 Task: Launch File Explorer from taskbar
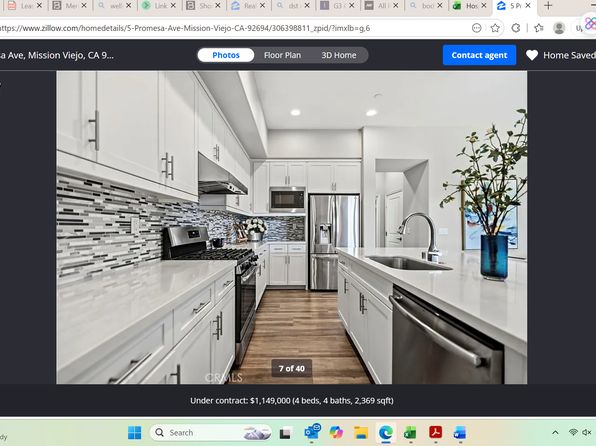click(x=361, y=433)
